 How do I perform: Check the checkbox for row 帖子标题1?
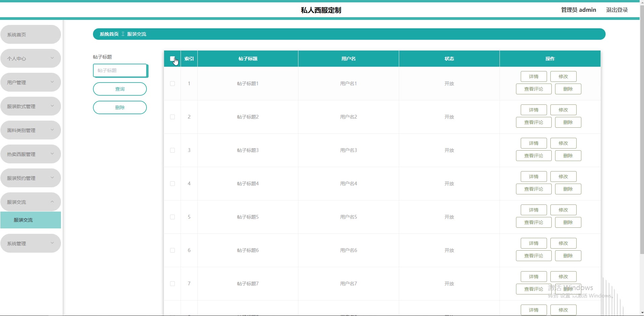click(x=172, y=84)
